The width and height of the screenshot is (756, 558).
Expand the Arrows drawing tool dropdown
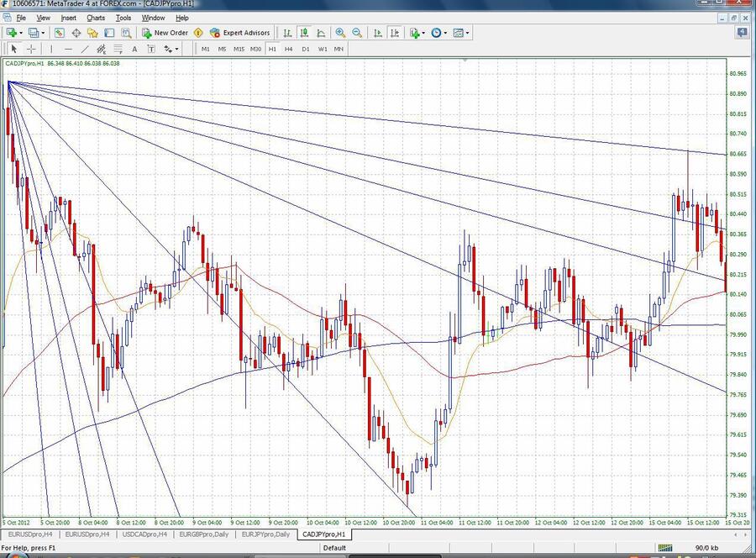[x=177, y=49]
